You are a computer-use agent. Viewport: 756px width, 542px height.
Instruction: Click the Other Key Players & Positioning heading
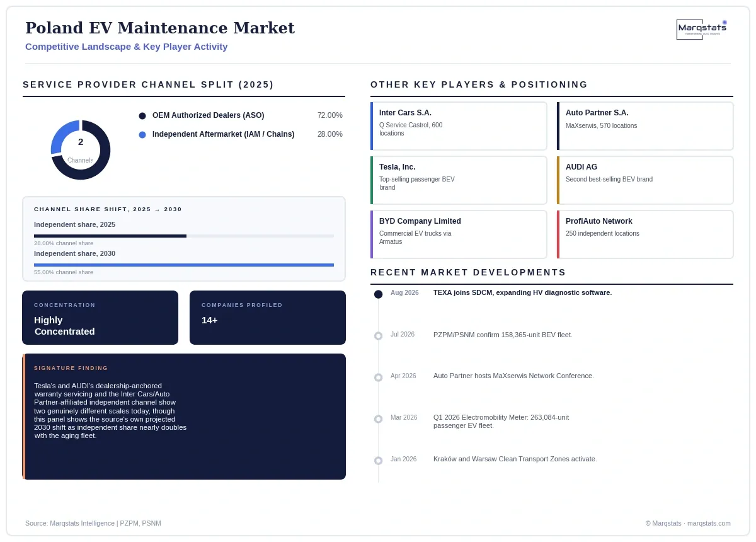pyautogui.click(x=479, y=84)
